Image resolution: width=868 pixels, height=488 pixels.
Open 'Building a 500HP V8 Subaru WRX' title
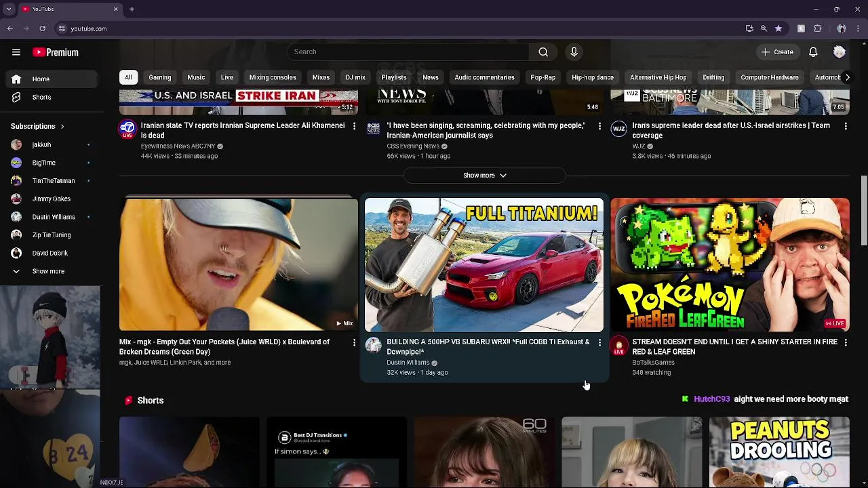click(488, 347)
